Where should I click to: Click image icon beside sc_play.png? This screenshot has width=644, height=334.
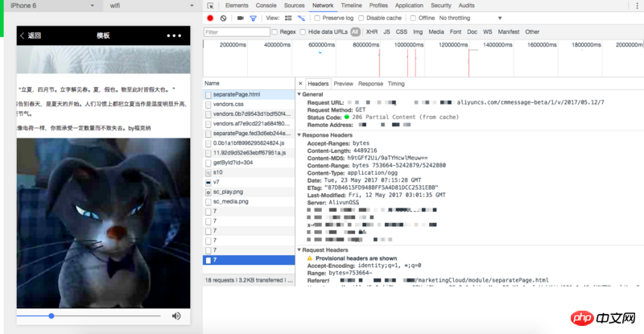click(208, 192)
